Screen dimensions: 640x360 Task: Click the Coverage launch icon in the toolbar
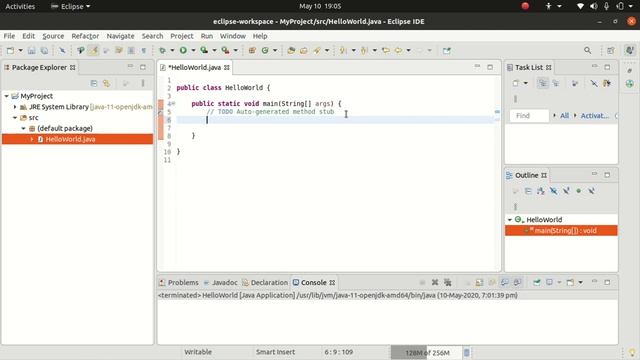204,51
